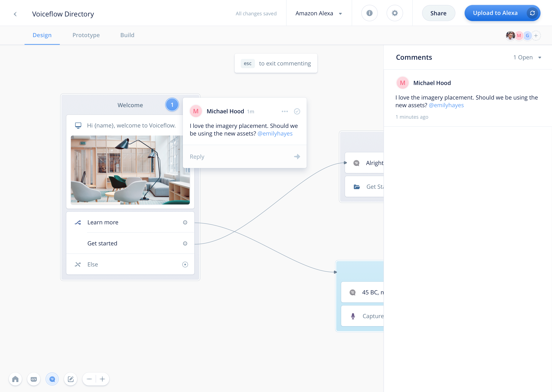Click the @emilyhayes mention in comment popup
The image size is (552, 392).
(x=275, y=133)
